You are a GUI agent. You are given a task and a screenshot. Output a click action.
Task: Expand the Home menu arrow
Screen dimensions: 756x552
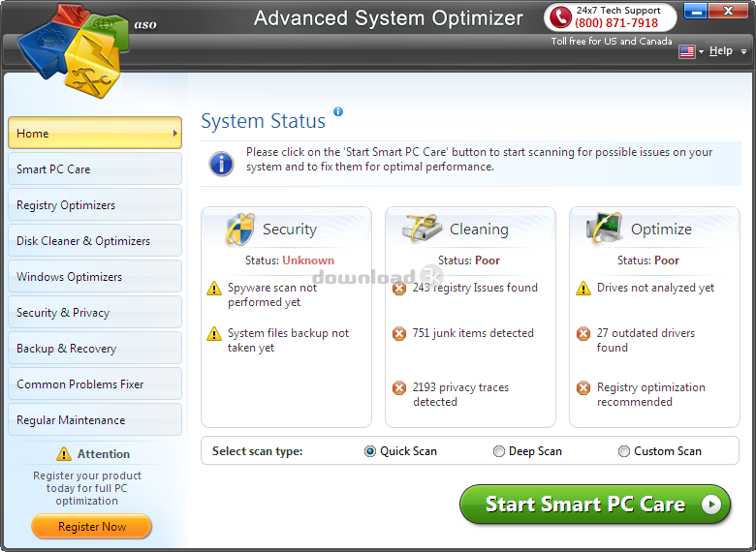click(x=175, y=133)
